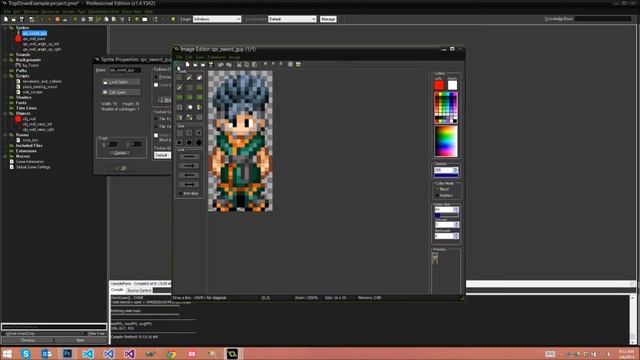Collapse the Rooms folder in resource tree
Image resolution: width=640 pixels, height=360 pixels.
(5, 135)
